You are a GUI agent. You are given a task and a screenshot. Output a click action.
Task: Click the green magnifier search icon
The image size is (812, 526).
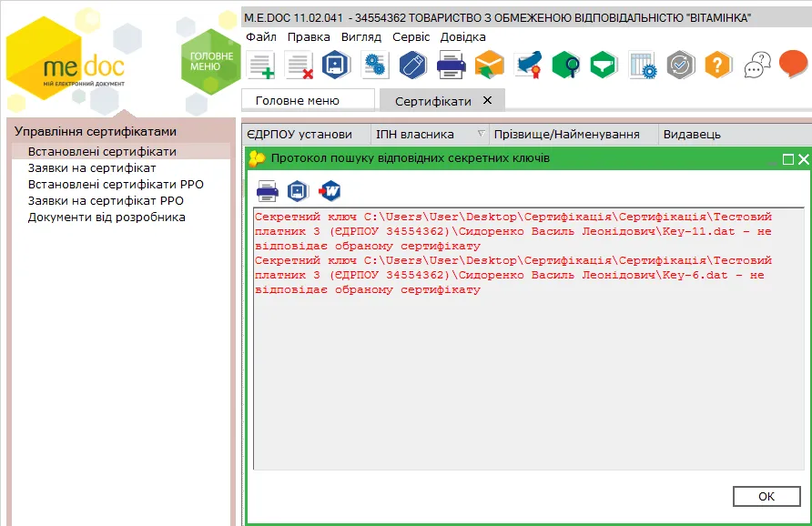click(x=565, y=66)
